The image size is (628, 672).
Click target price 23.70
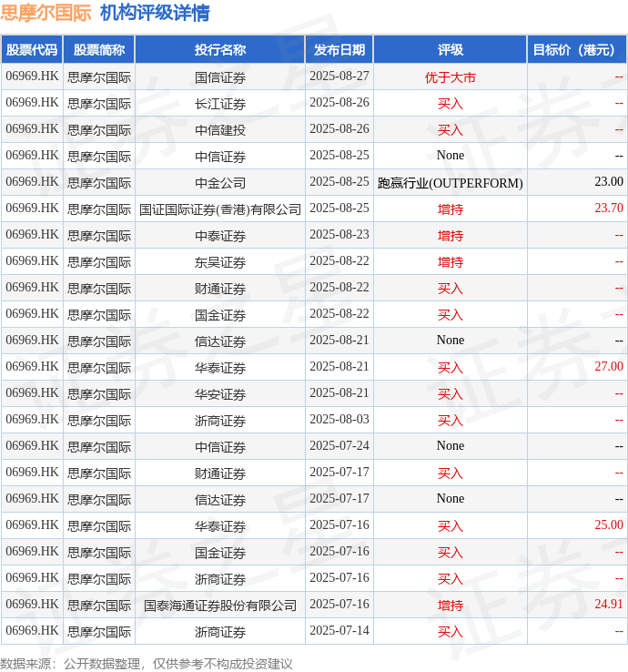609,208
